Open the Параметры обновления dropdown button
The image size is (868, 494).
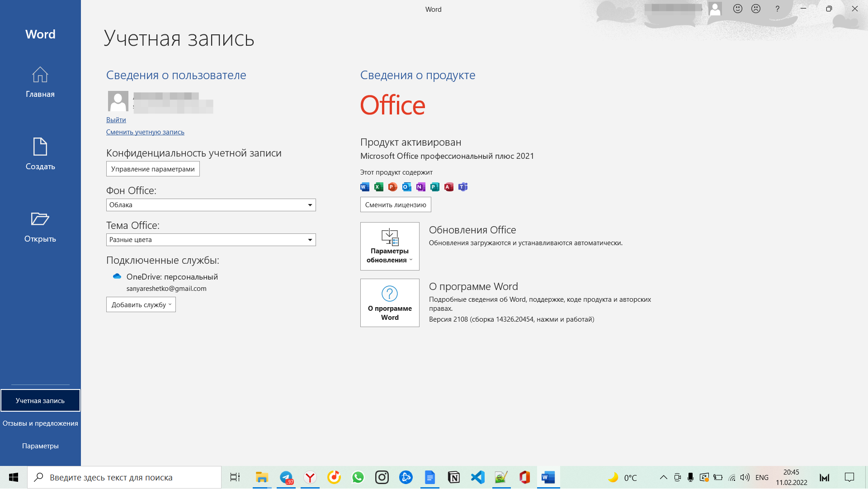coord(390,246)
